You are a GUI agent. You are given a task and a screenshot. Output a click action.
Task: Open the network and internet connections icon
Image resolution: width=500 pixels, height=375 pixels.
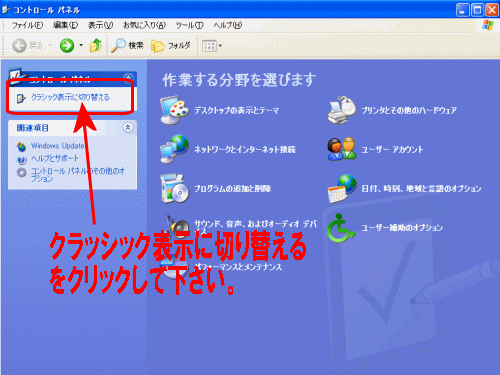point(175,149)
